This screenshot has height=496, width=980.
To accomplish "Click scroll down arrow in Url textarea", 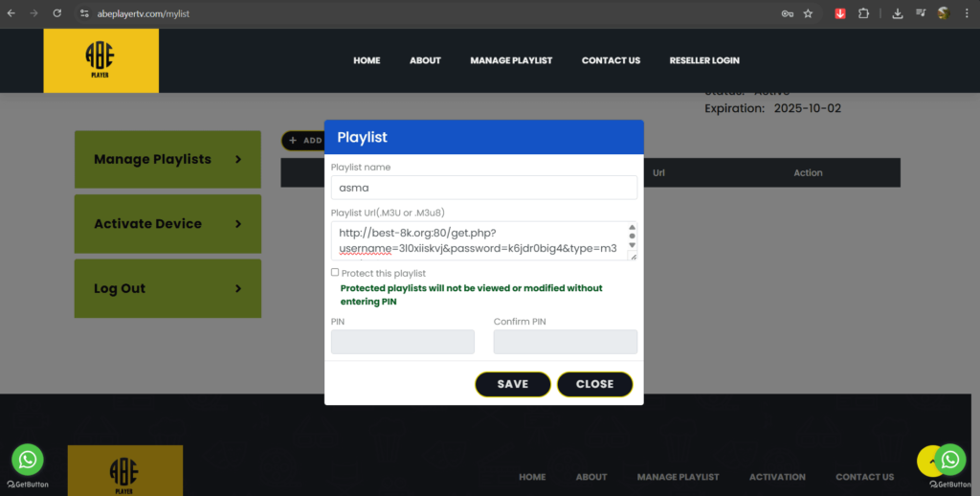I will [632, 245].
